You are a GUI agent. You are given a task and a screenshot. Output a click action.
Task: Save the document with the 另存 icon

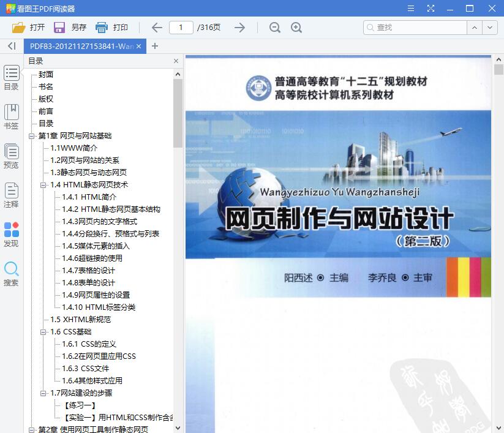pos(61,27)
